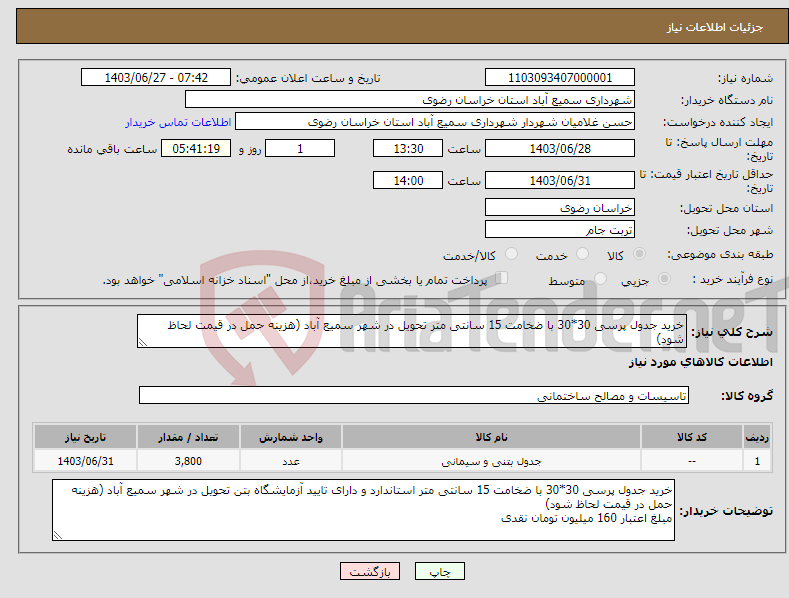789x598 pixels.
Task: Click the تعداد / مقدار column header
Action: [188, 437]
